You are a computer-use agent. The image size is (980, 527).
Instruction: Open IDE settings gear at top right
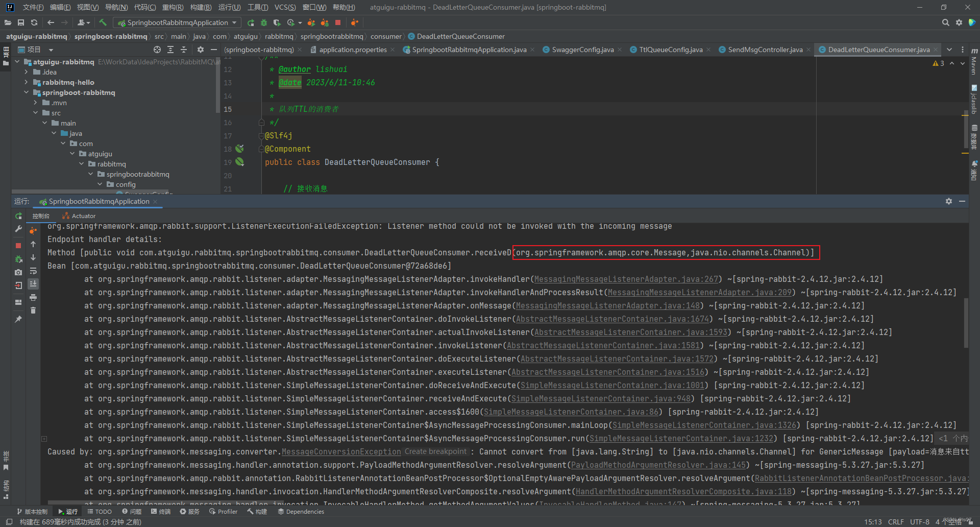959,22
